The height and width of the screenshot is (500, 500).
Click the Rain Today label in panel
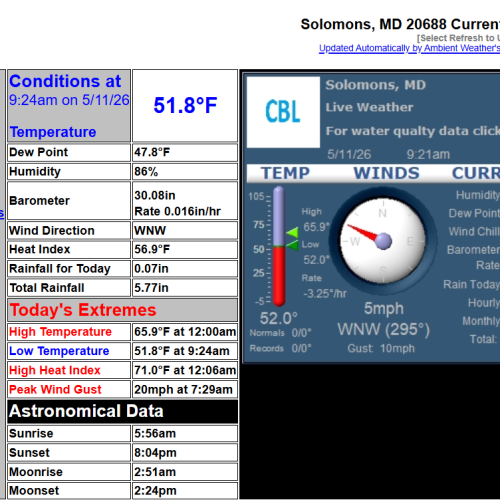pos(472,285)
